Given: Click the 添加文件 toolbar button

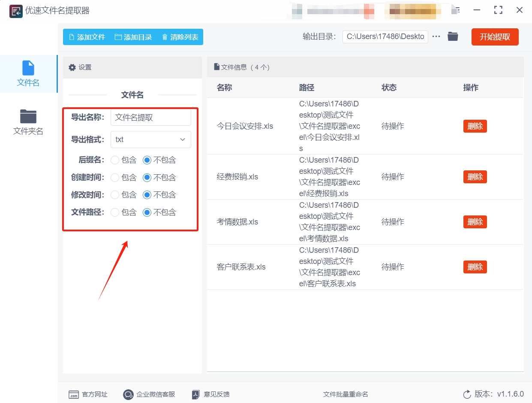Looking at the screenshot, I should pos(87,37).
